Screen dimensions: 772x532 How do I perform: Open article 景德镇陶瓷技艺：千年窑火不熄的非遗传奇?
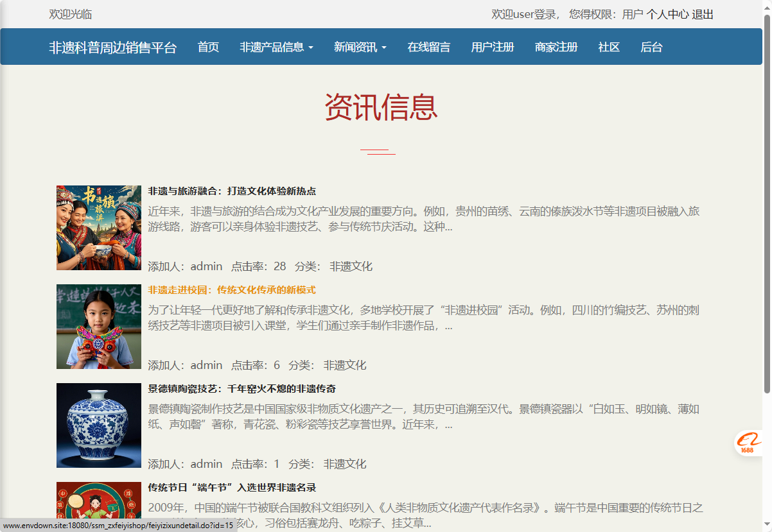[244, 389]
